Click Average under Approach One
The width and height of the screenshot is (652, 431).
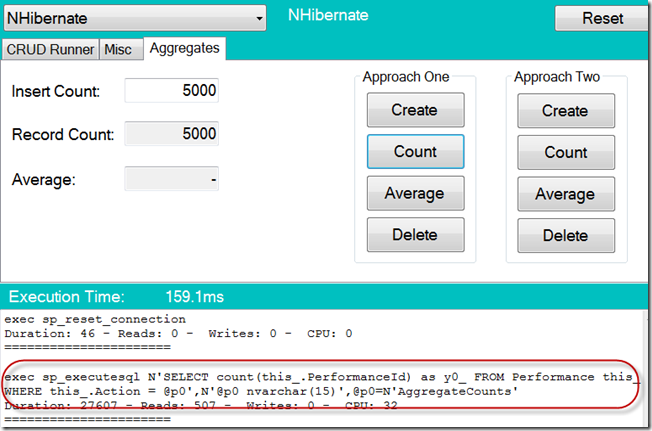[415, 193]
